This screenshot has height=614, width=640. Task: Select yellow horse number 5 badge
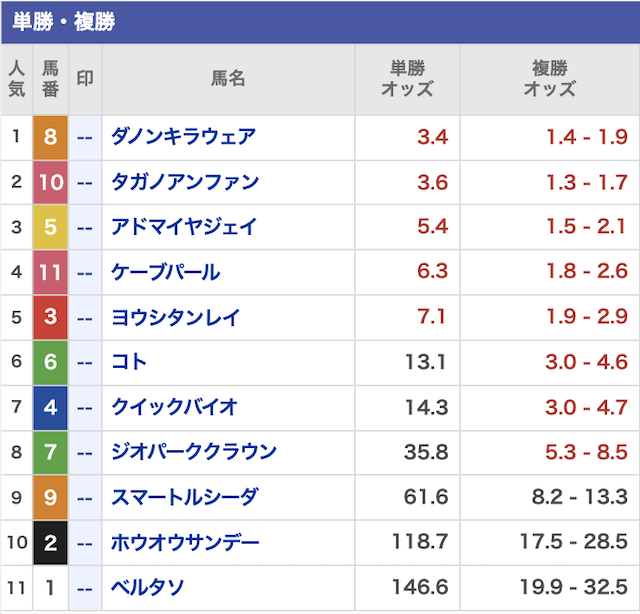50,227
